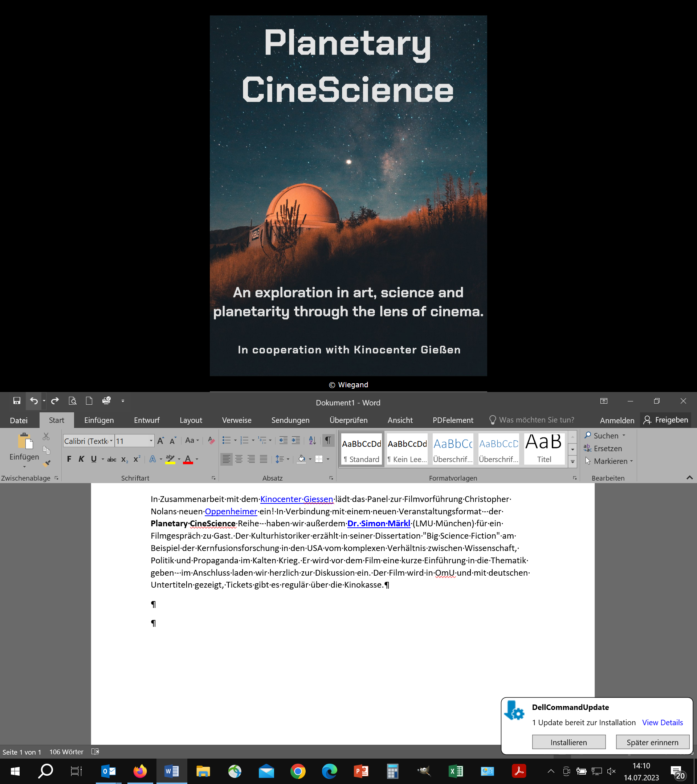Switch to the PDFelement tab
This screenshot has height=784, width=697.
pos(453,420)
